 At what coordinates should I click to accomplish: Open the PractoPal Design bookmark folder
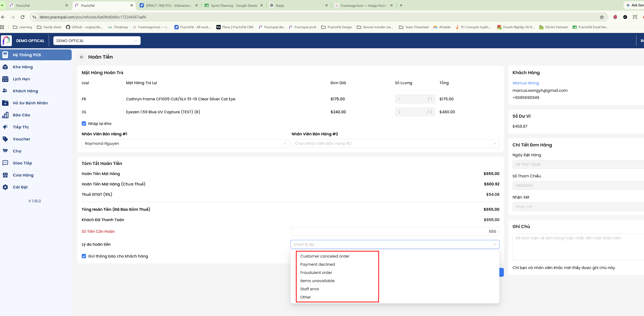pyautogui.click(x=336, y=27)
